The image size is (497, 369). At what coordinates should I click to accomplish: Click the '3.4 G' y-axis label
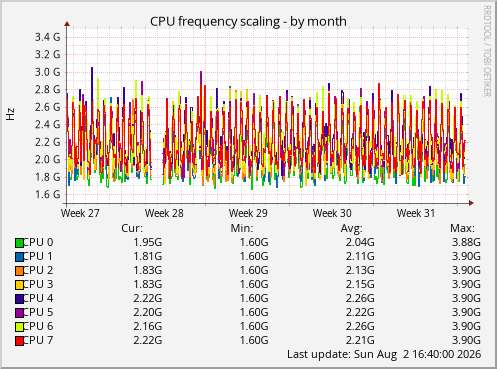[48, 37]
